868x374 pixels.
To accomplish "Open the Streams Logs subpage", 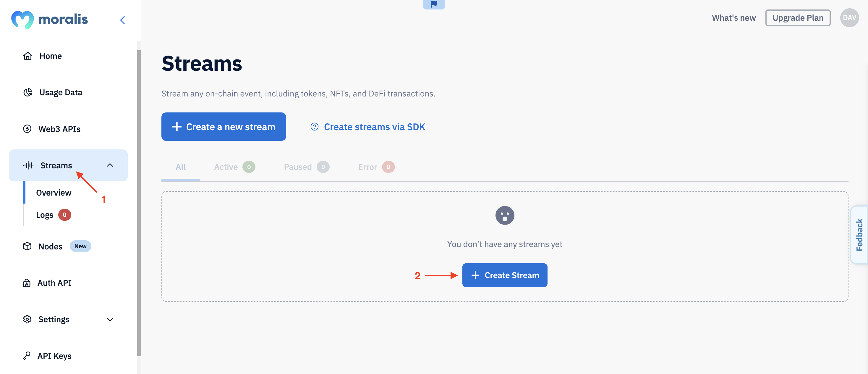I will tap(45, 215).
